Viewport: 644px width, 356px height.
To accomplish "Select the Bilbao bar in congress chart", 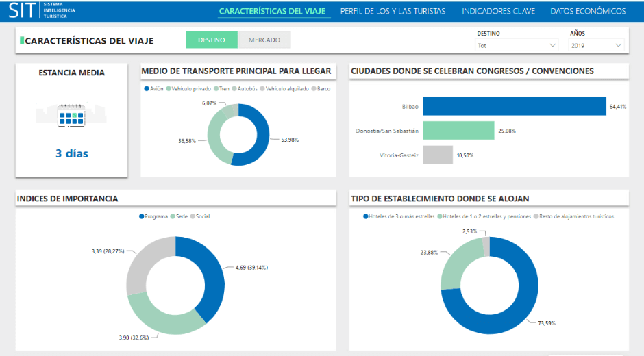I will (514, 106).
